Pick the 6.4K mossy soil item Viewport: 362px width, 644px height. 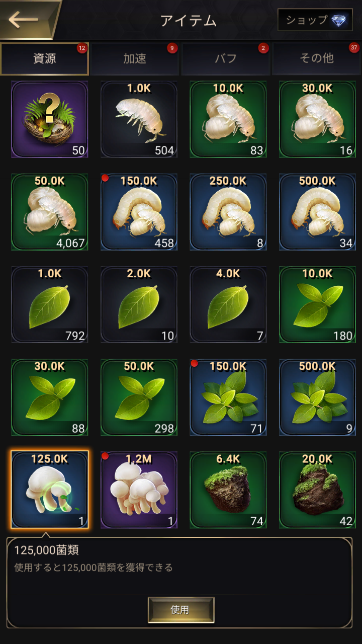click(228, 490)
